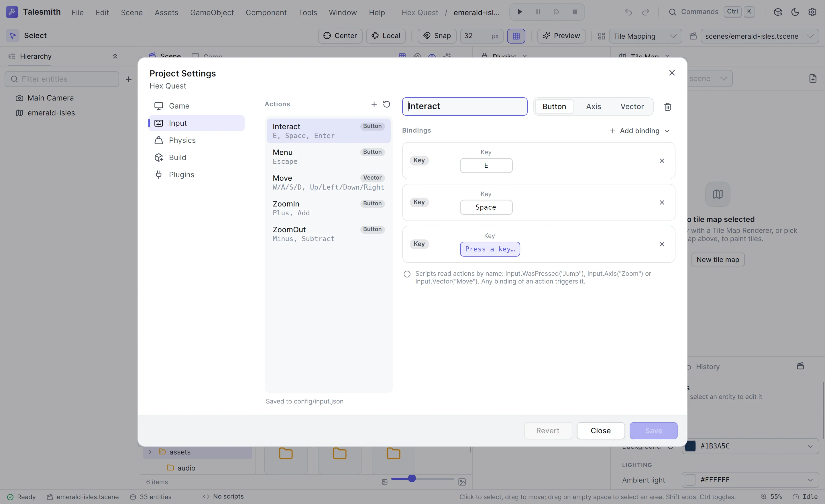Select the Vector action type
This screenshot has height=504, width=825.
click(632, 107)
